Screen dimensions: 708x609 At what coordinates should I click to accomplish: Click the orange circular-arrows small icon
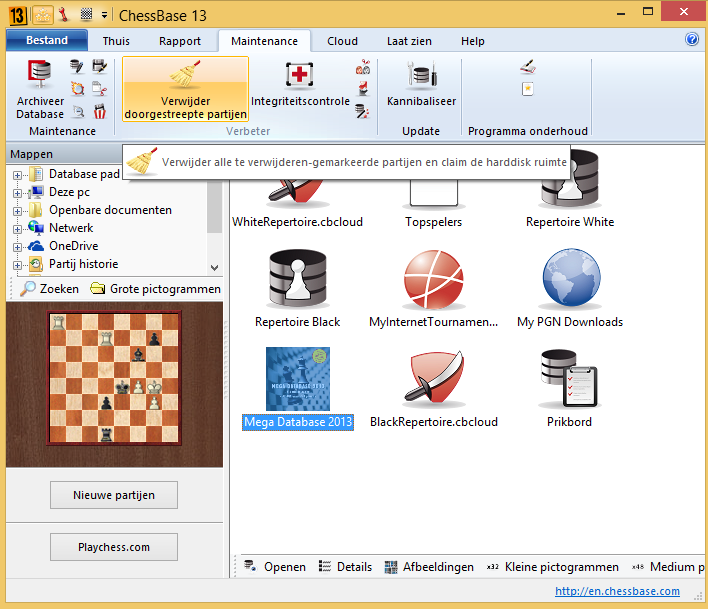point(78,88)
